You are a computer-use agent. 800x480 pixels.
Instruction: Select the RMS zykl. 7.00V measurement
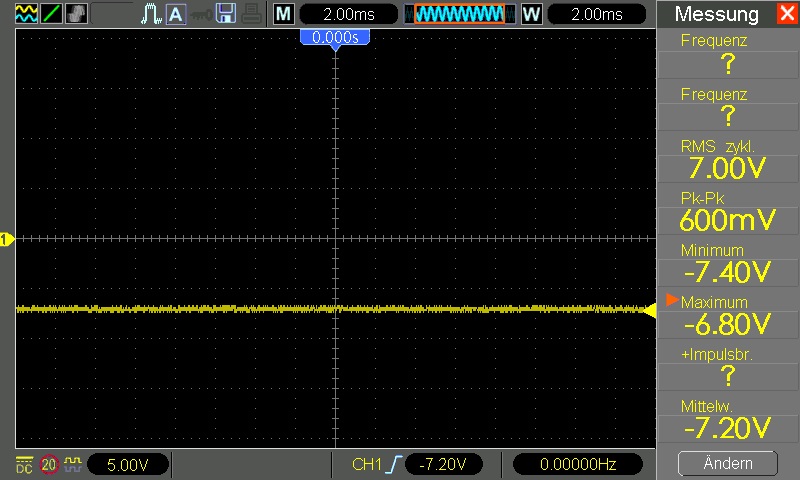point(728,159)
